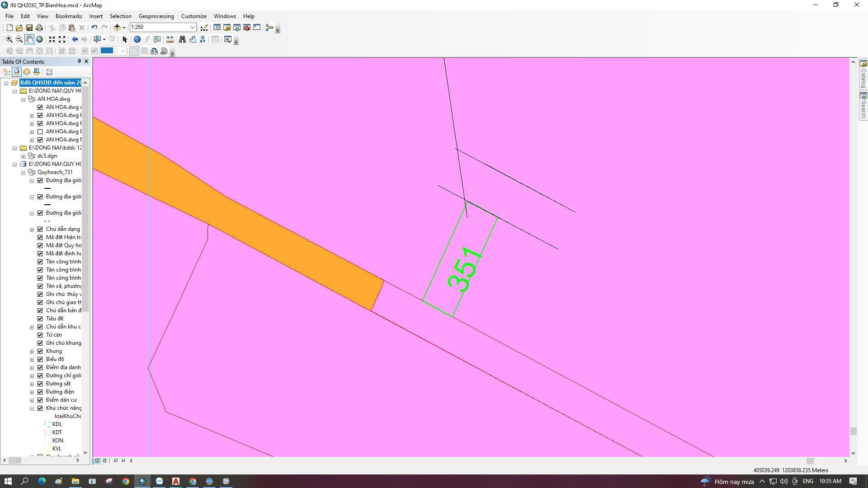Save the map document
This screenshot has width=868, height=488.
click(29, 28)
